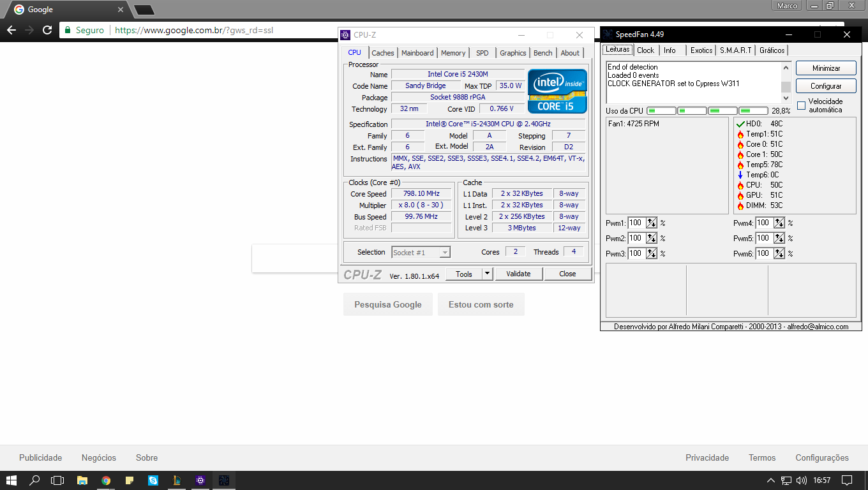The image size is (868, 490).
Task: Click the flame icon next to Core 1
Action: [740, 154]
